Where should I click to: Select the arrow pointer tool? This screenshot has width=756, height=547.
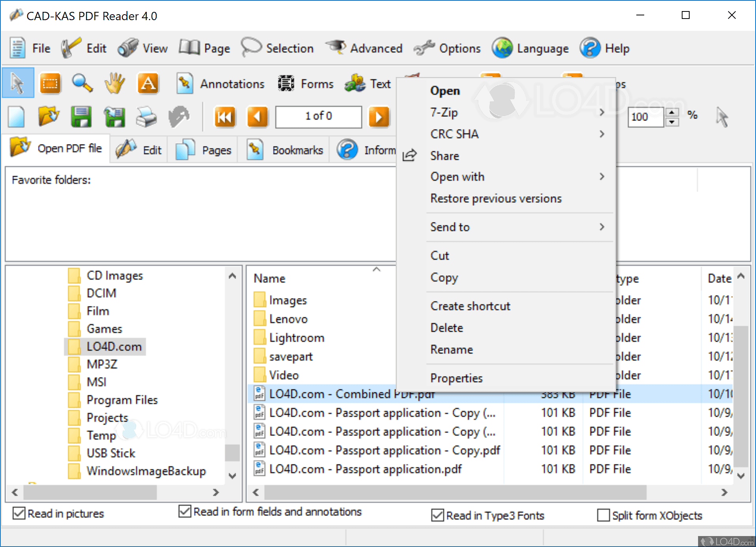(x=18, y=83)
